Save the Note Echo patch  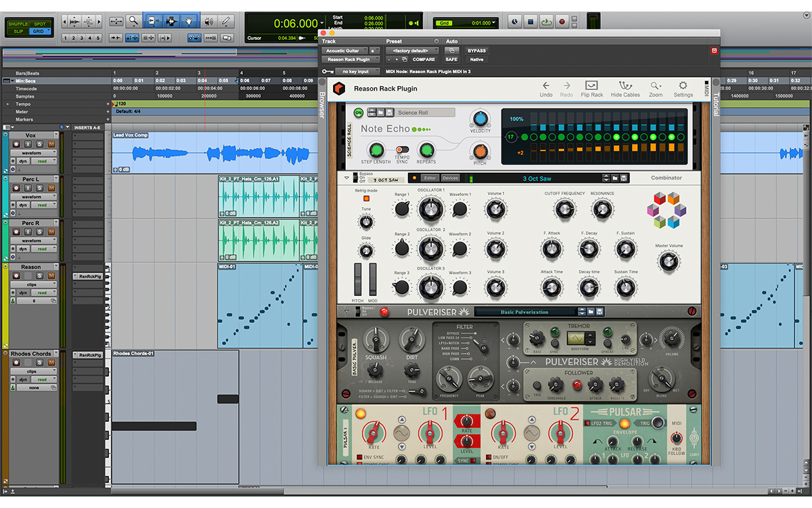pyautogui.click(x=390, y=112)
